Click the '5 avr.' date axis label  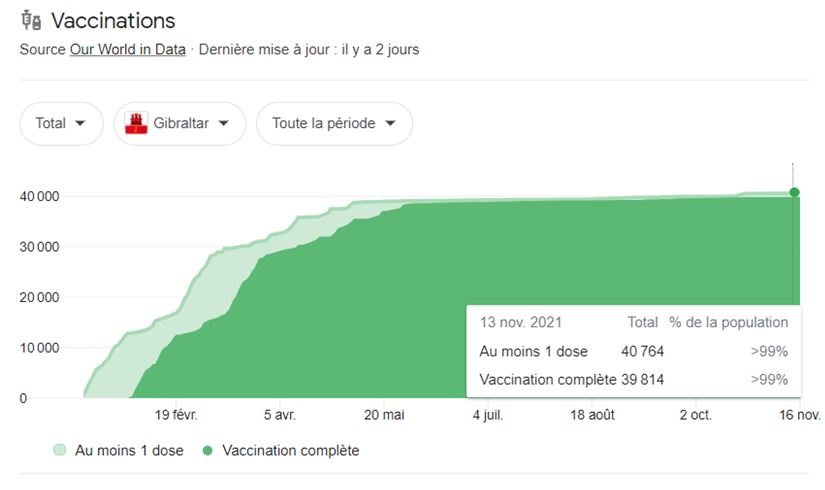click(280, 415)
